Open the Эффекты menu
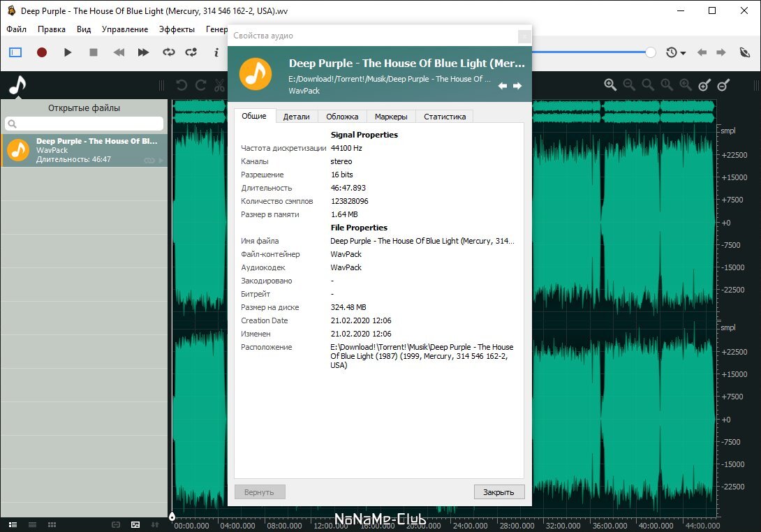Viewport: 761px width, 532px height. pyautogui.click(x=177, y=29)
